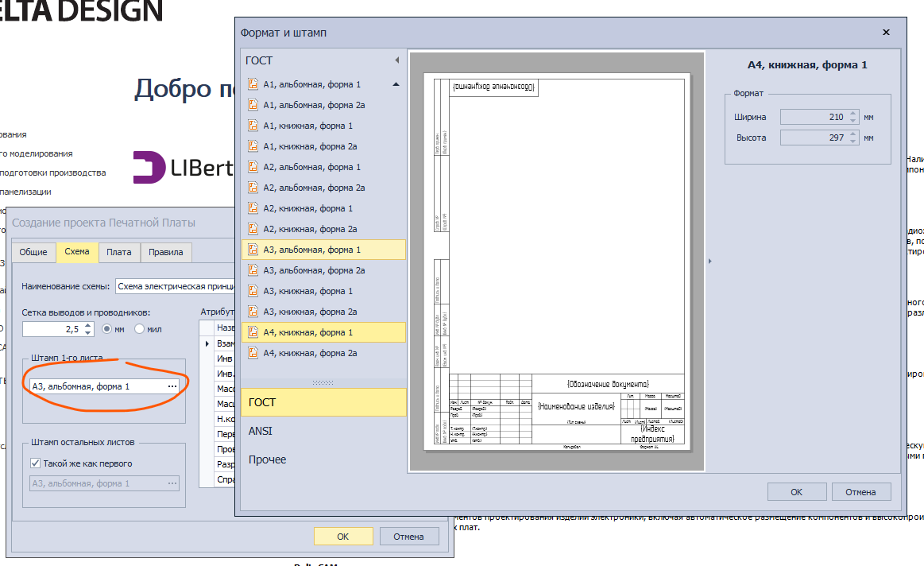Select the мм radio button for grid units
The width and height of the screenshot is (924, 566).
[x=107, y=329]
